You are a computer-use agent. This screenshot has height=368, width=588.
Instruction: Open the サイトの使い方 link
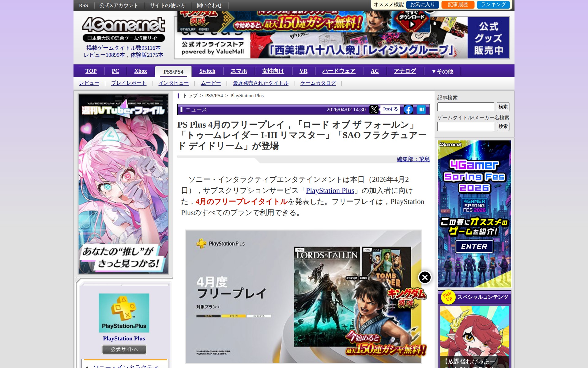point(168,6)
